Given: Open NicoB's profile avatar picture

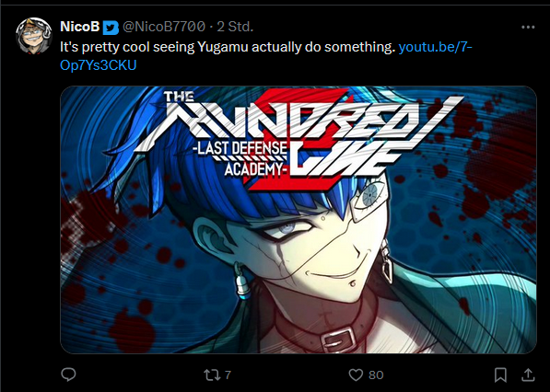Looking at the screenshot, I should point(34,35).
